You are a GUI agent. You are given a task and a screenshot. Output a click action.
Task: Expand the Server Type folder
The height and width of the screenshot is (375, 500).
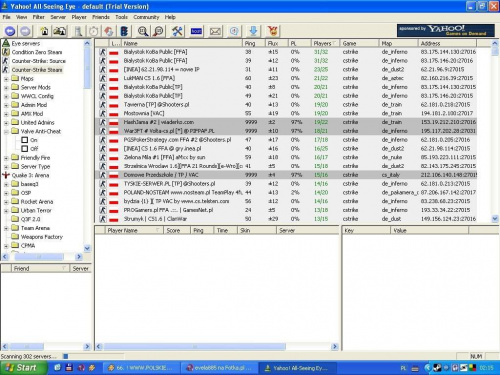[6, 167]
